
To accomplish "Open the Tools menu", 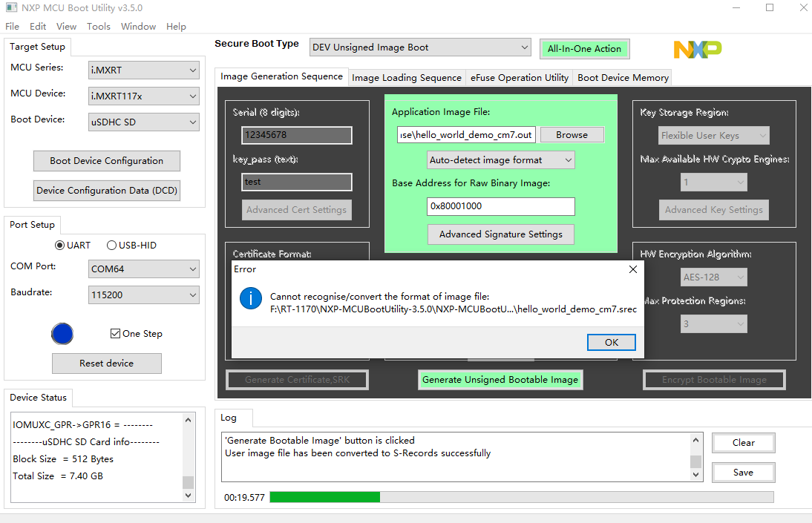I will (99, 27).
